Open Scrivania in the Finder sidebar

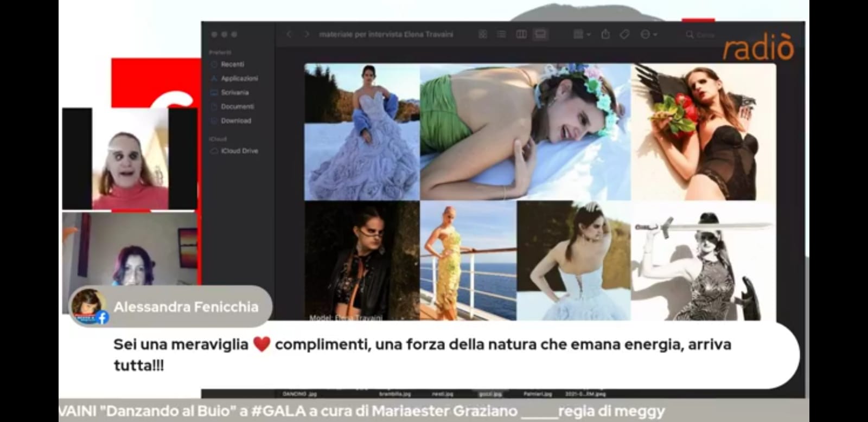tap(234, 92)
